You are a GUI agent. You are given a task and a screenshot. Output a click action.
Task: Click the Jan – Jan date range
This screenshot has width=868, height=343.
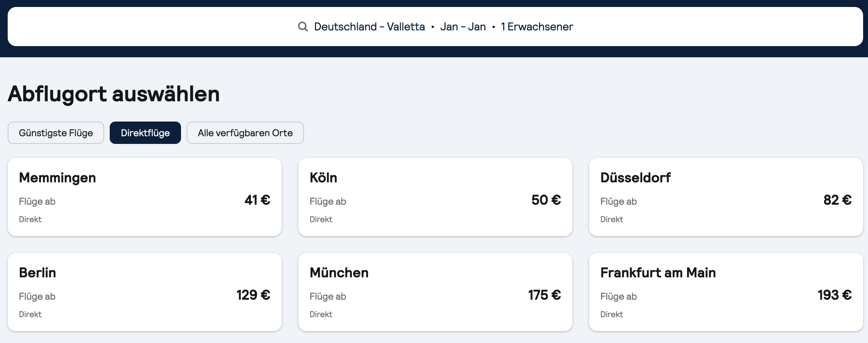[x=463, y=27]
